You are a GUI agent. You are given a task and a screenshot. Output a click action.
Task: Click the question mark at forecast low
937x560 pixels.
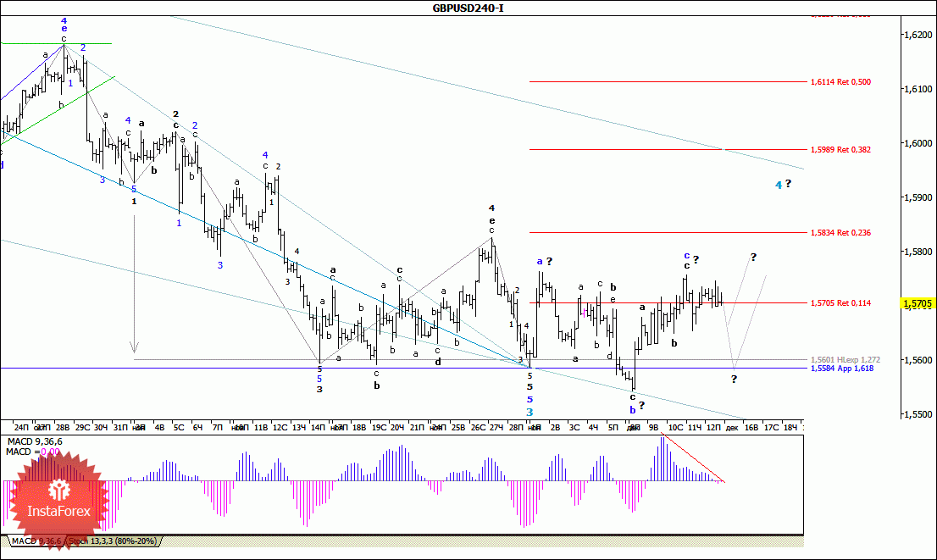[x=734, y=379]
